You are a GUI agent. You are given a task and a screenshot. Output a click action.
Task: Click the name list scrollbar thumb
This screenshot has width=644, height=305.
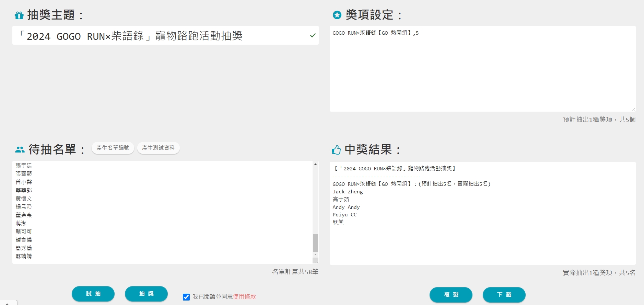[x=315, y=242]
